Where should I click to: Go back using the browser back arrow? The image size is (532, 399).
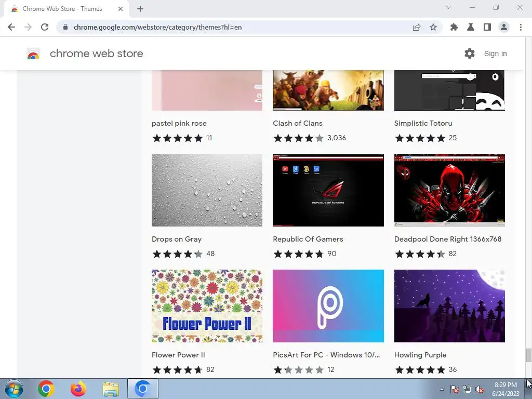pos(11,27)
